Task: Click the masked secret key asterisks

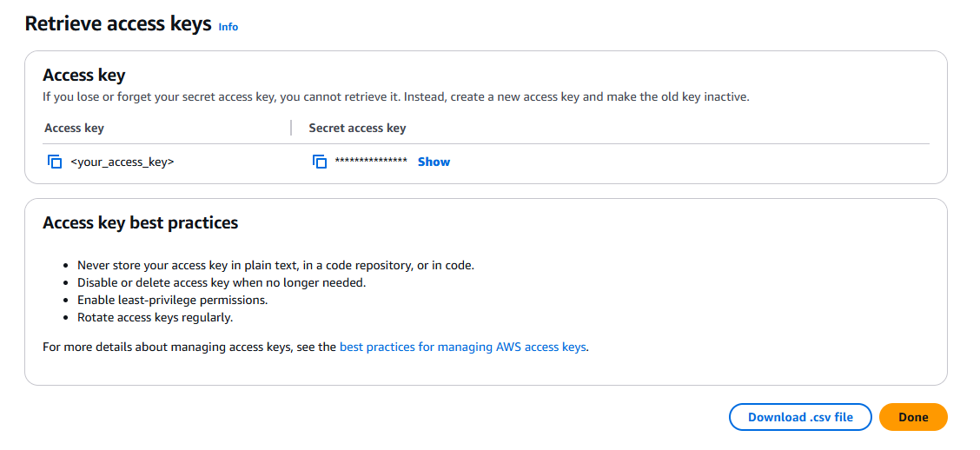Action: click(371, 162)
